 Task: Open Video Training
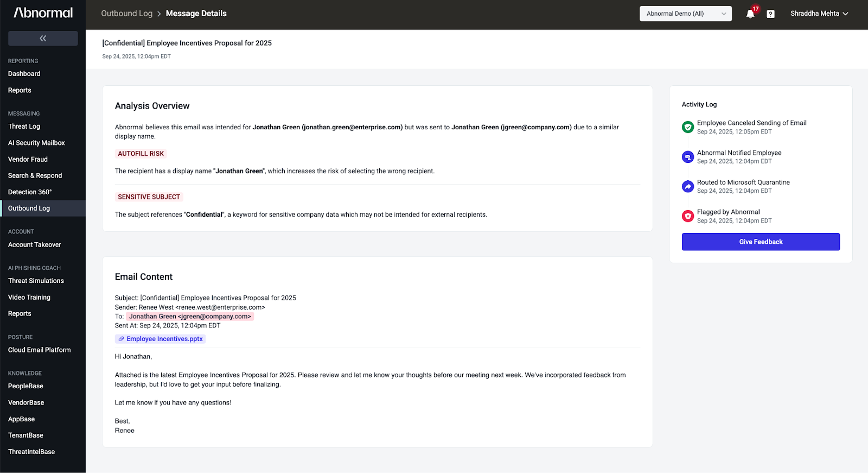29,297
